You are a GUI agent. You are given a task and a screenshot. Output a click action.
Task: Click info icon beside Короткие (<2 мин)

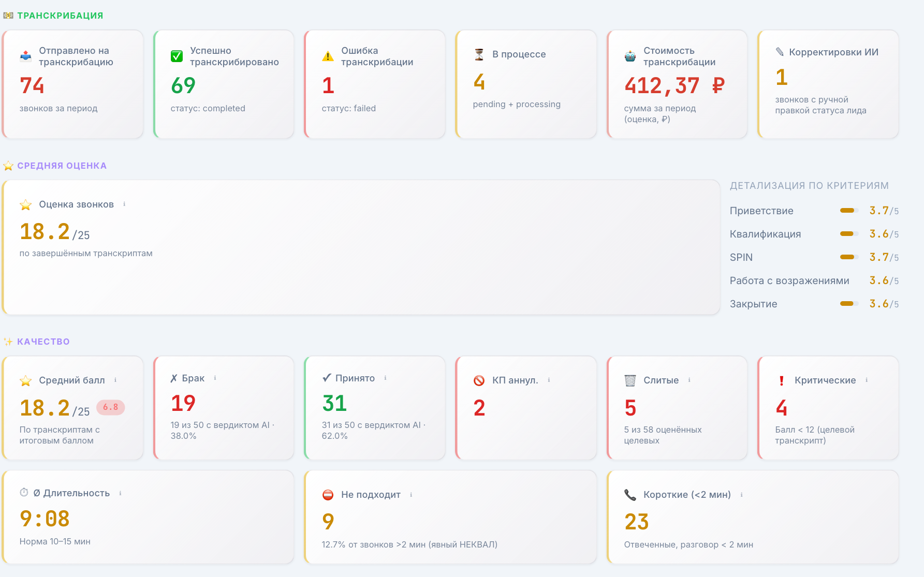[741, 495]
